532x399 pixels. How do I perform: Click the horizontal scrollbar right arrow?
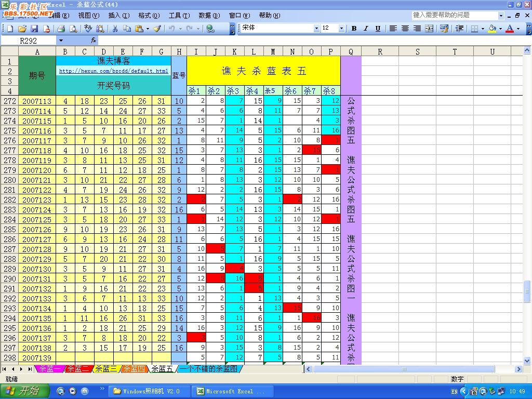[518, 369]
